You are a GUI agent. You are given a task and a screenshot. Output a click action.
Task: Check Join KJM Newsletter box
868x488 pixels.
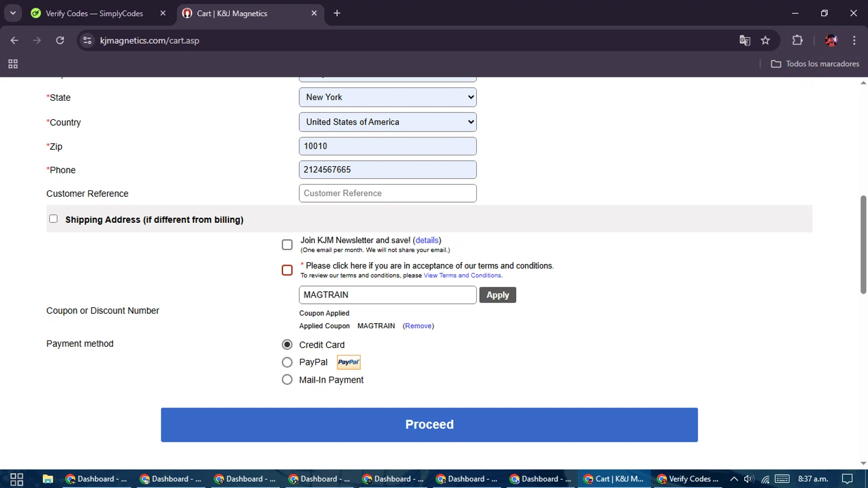(x=287, y=245)
